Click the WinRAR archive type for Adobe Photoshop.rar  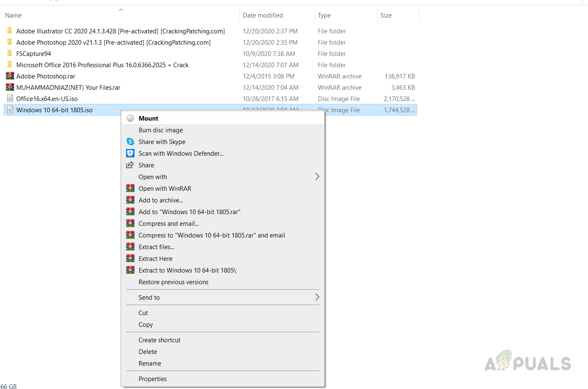point(340,76)
